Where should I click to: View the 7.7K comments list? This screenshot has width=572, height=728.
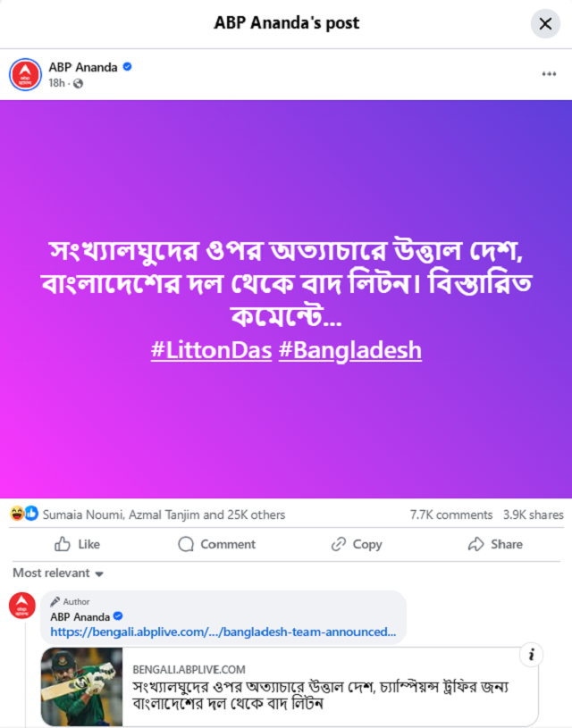coord(450,515)
